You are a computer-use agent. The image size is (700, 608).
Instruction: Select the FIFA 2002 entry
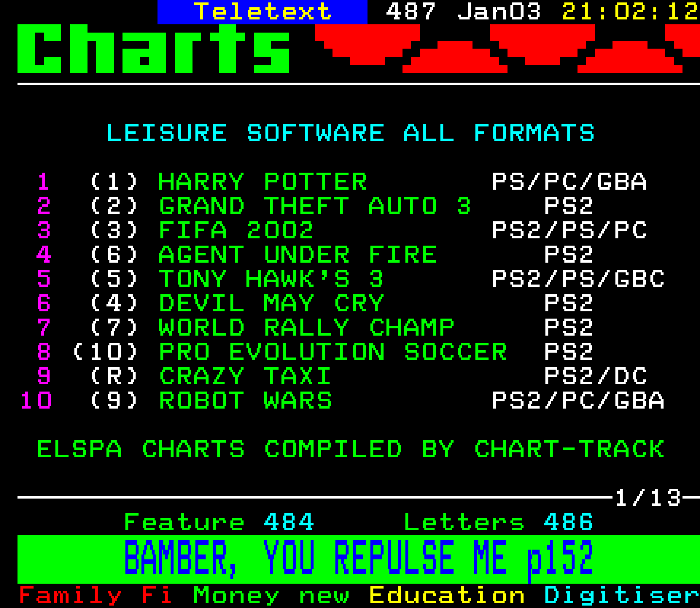coord(236,231)
